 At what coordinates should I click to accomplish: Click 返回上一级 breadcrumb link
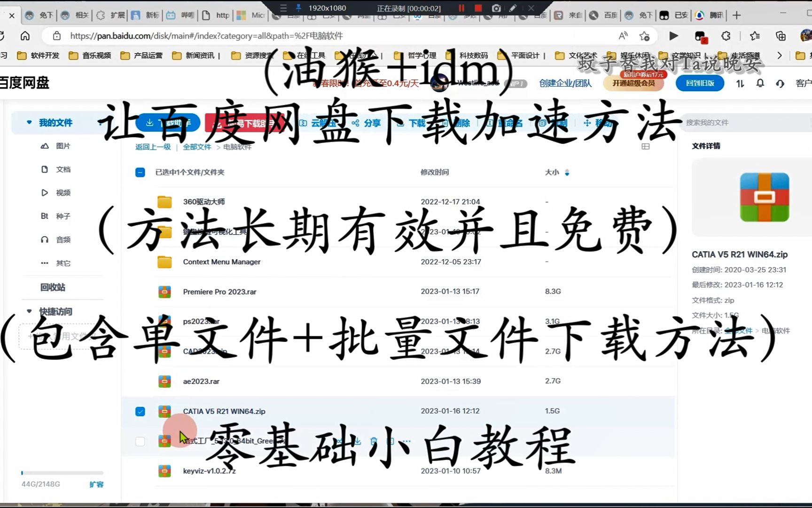(153, 147)
